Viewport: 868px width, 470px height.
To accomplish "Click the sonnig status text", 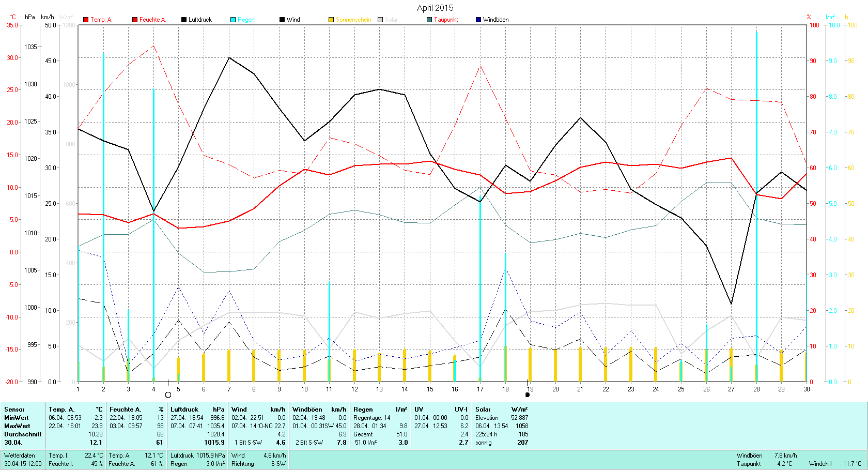I will point(484,443).
